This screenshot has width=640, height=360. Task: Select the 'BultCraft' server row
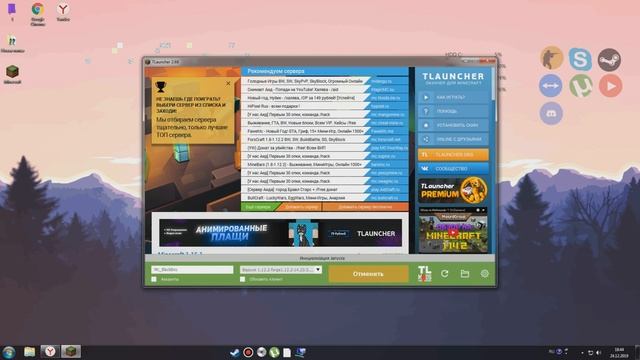pos(324,198)
